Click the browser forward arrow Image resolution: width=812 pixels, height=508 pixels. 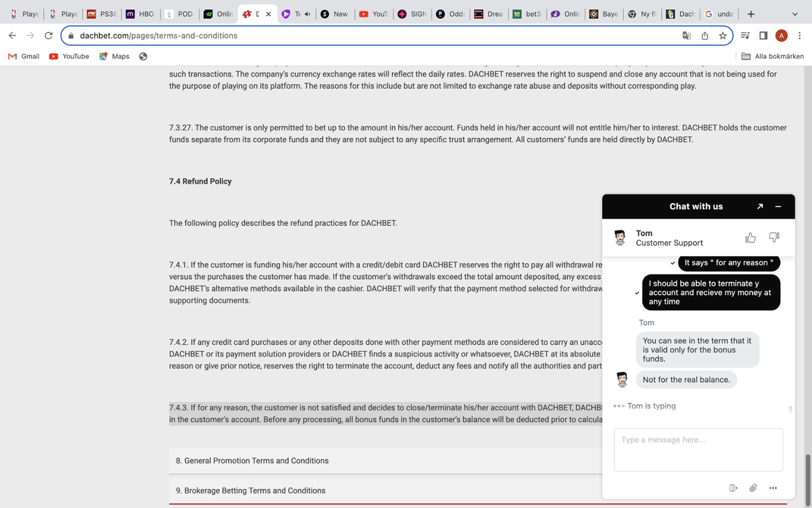click(x=30, y=36)
